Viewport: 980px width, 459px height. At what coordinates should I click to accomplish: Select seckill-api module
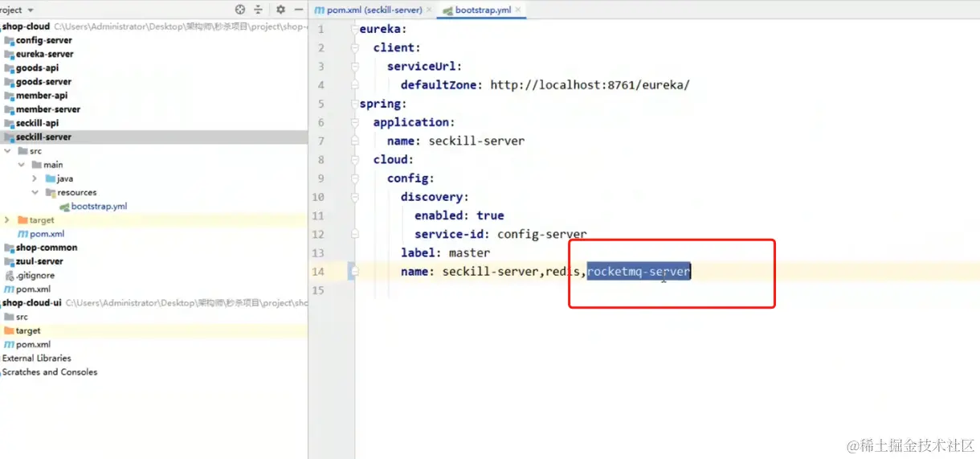click(37, 123)
